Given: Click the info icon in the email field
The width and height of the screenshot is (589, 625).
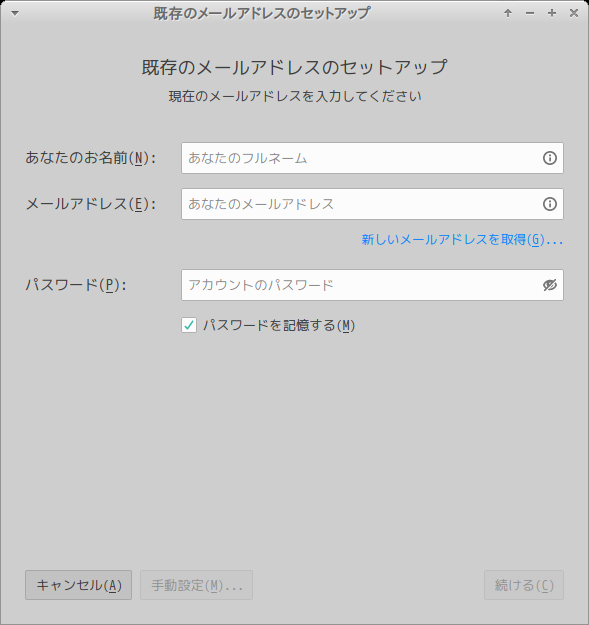Looking at the screenshot, I should point(550,204).
